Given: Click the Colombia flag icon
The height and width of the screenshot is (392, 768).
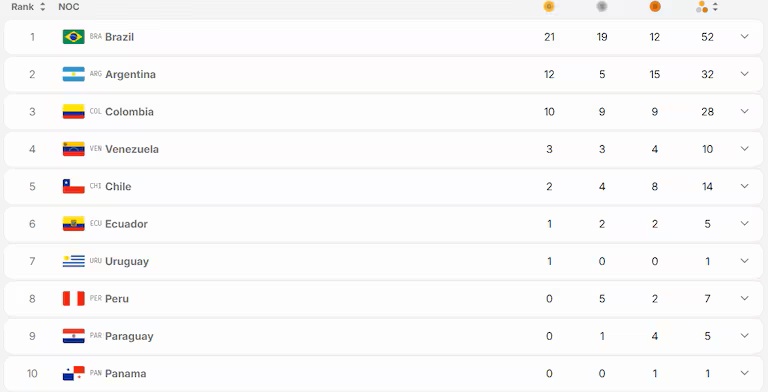Looking at the screenshot, I should (73, 112).
